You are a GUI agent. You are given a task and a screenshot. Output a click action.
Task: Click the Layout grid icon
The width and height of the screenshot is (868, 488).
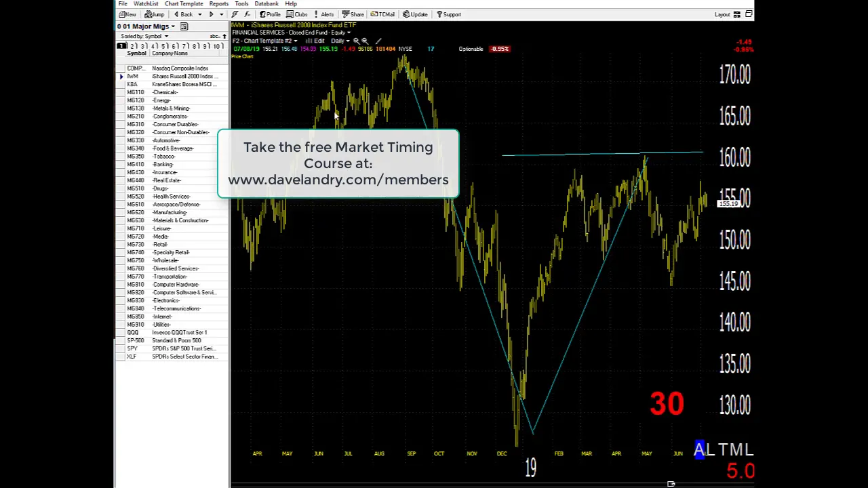(736, 14)
